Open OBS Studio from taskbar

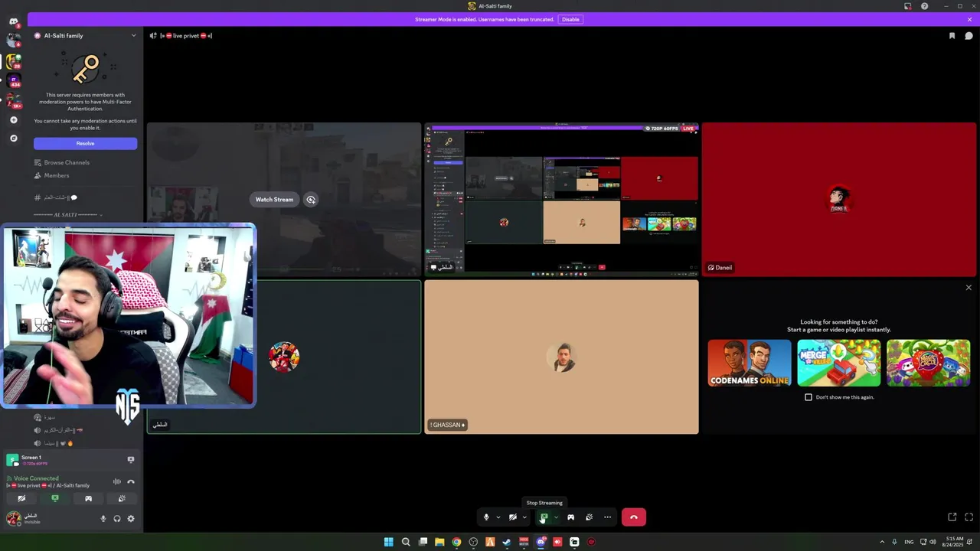473,542
